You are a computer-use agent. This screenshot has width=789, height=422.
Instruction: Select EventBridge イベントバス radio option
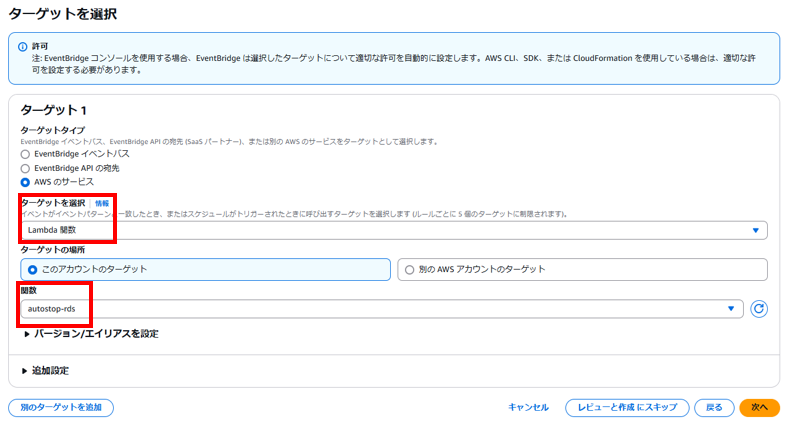tap(25, 154)
